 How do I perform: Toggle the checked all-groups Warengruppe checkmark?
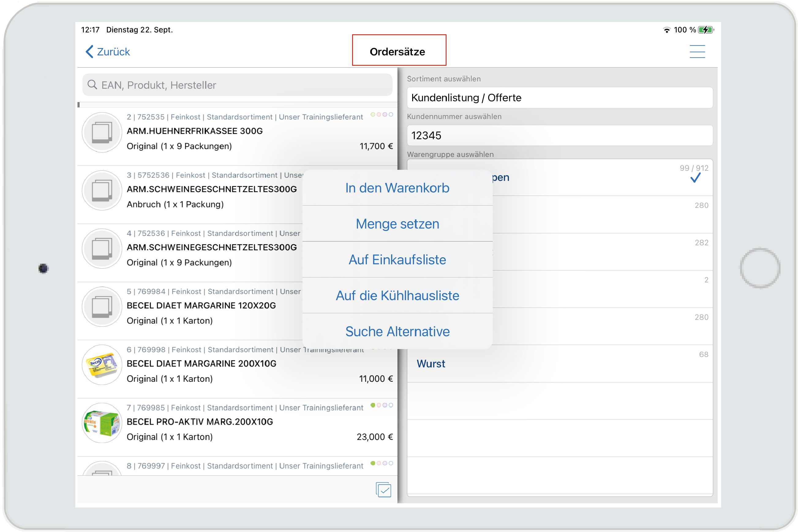695,177
